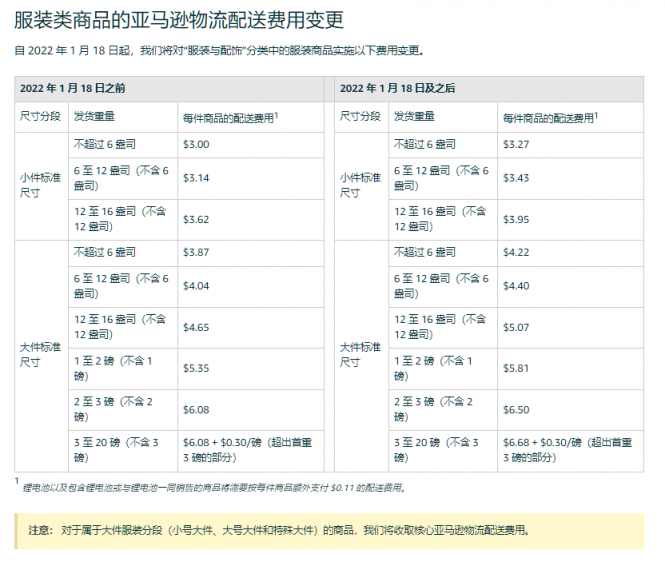The width and height of the screenshot is (665, 562).
Task: Click 6 至 12 盎司 beside the $3.14 fee
Action: (121, 178)
